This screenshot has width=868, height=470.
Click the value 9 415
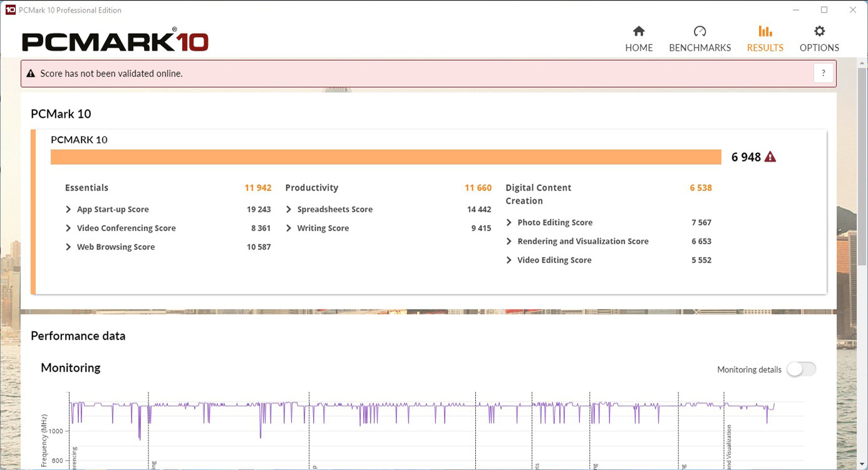pyautogui.click(x=481, y=228)
